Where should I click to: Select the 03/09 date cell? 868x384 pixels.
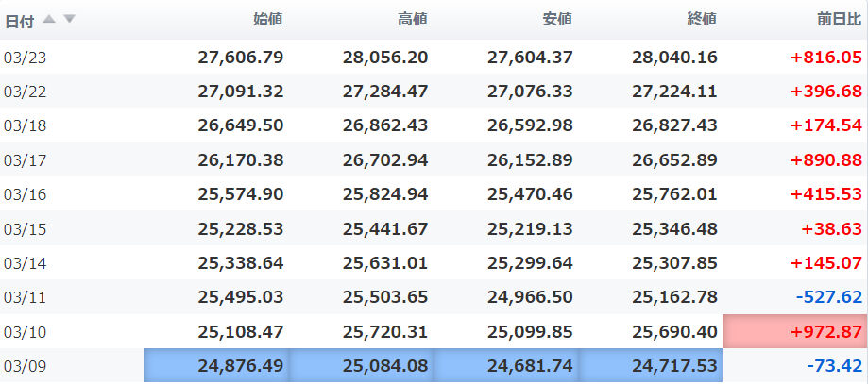click(25, 366)
